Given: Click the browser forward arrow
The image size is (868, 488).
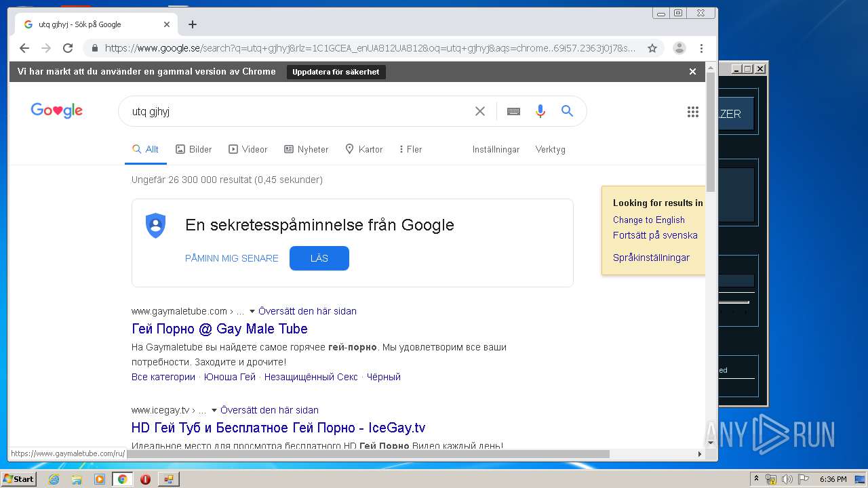Looking at the screenshot, I should pos(46,48).
